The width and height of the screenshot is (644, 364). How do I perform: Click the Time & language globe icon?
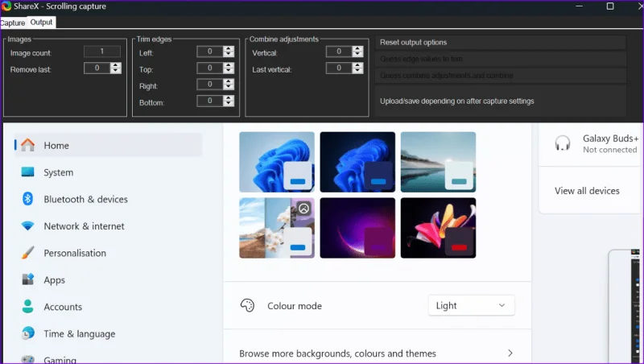pos(27,333)
